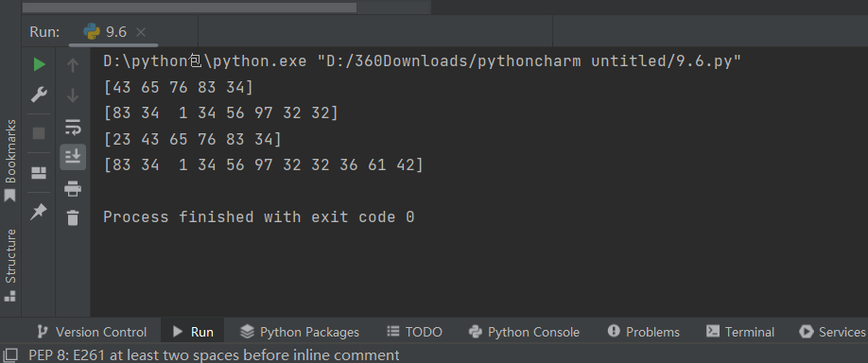Open the Version Control tool window
Viewport: 868px width, 363px height.
click(92, 332)
